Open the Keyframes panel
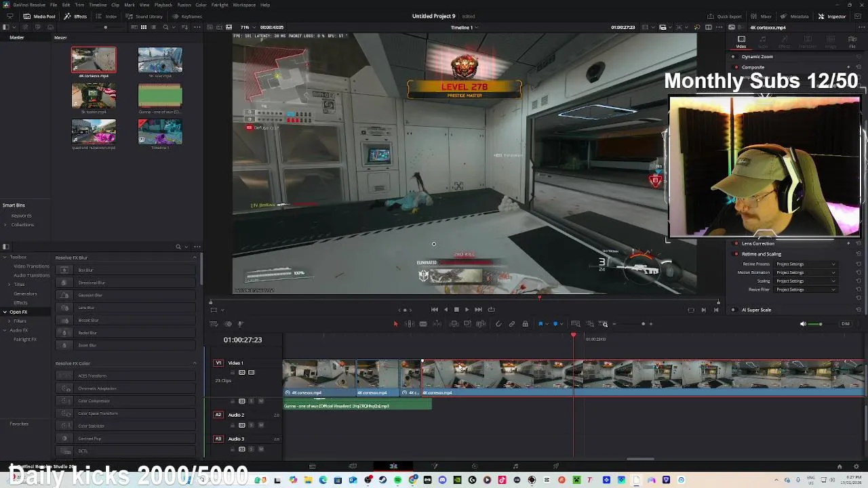Viewport: 868px width, 488px height. [x=187, y=16]
